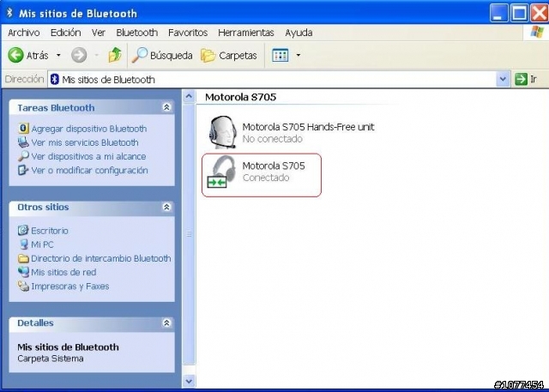Open the Escritorio link
549x392 pixels.
50,231
